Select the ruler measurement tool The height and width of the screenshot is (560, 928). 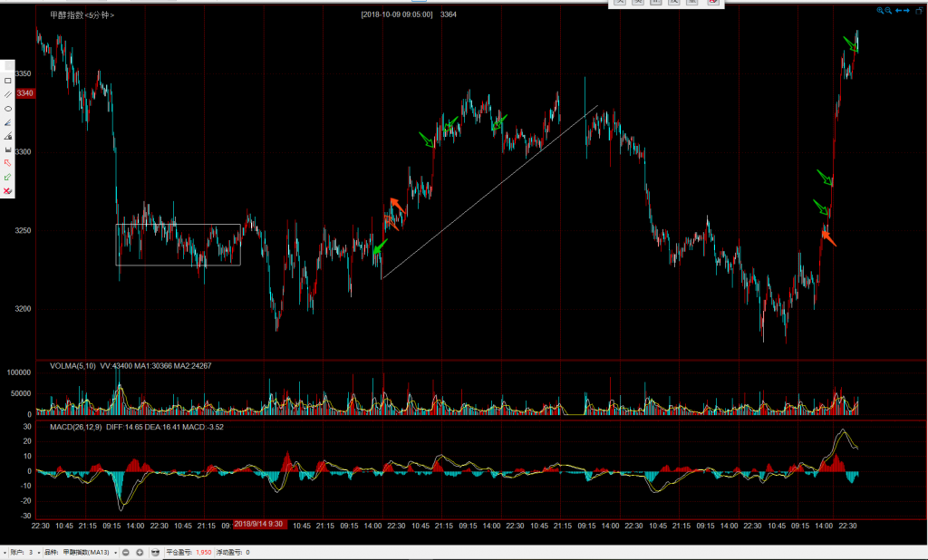8,150
